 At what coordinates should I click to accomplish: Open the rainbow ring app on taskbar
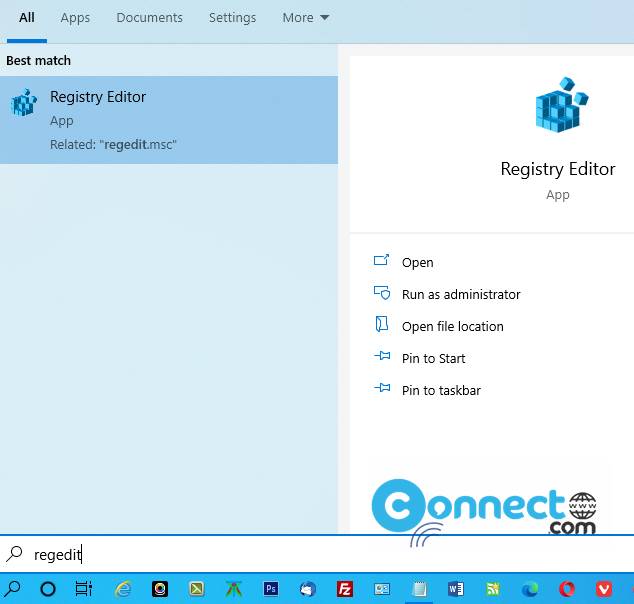pyautogui.click(x=160, y=589)
